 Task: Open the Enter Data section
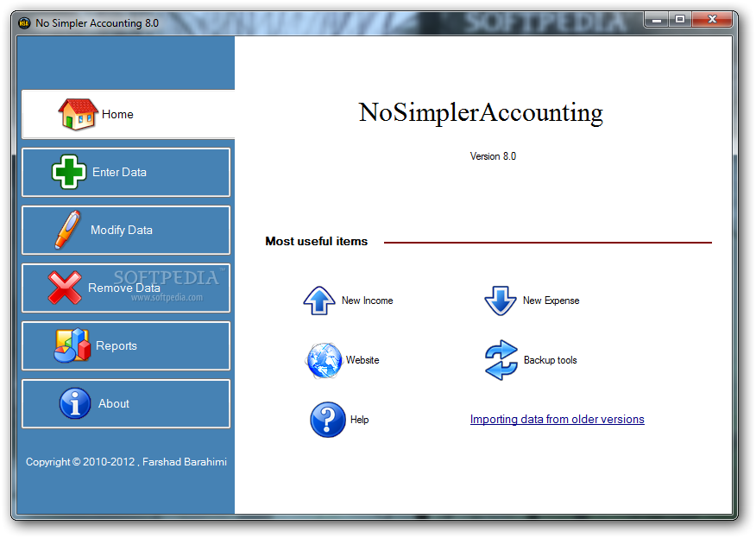coord(126,172)
